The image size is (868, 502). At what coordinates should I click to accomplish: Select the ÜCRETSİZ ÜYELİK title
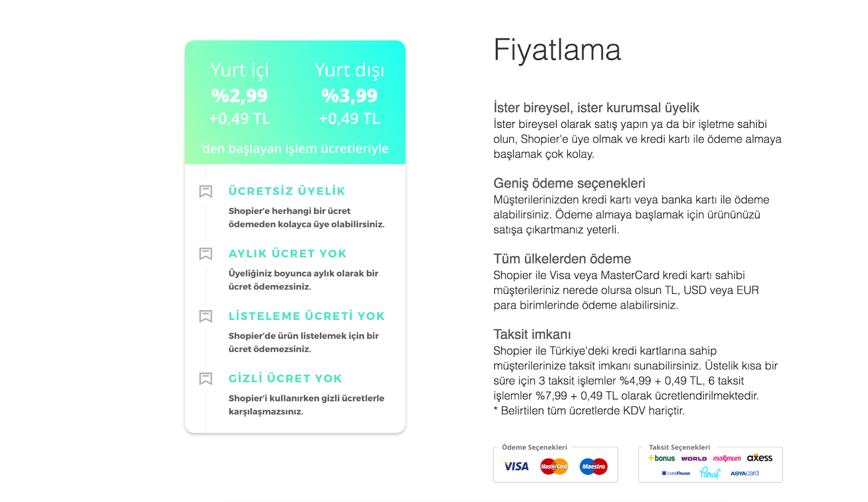click(x=287, y=191)
